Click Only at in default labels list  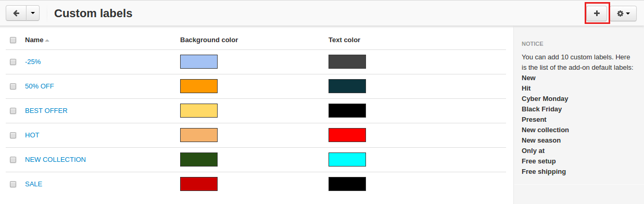point(533,151)
